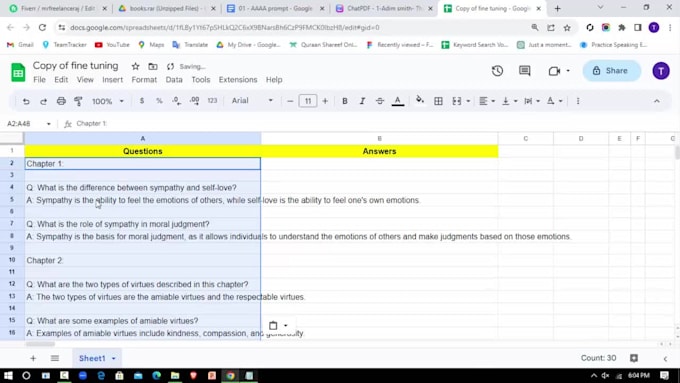Increase decimal places
This screenshot has height=383, width=680.
(194, 101)
